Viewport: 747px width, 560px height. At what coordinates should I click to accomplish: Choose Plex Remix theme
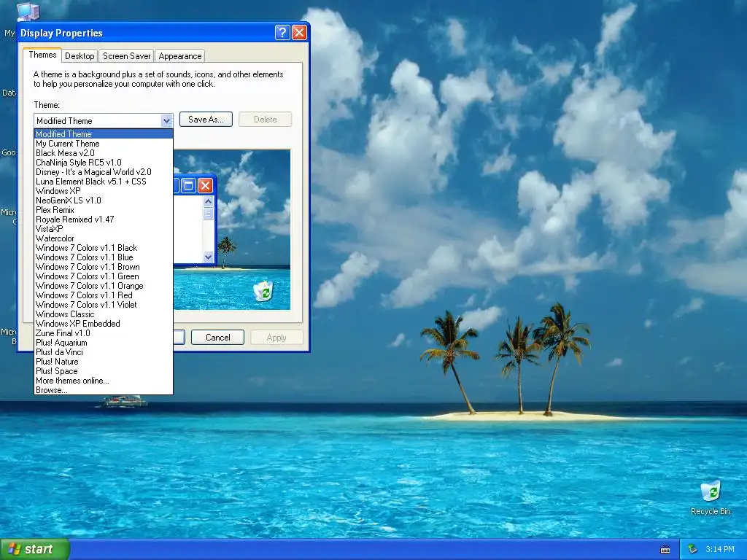point(104,210)
